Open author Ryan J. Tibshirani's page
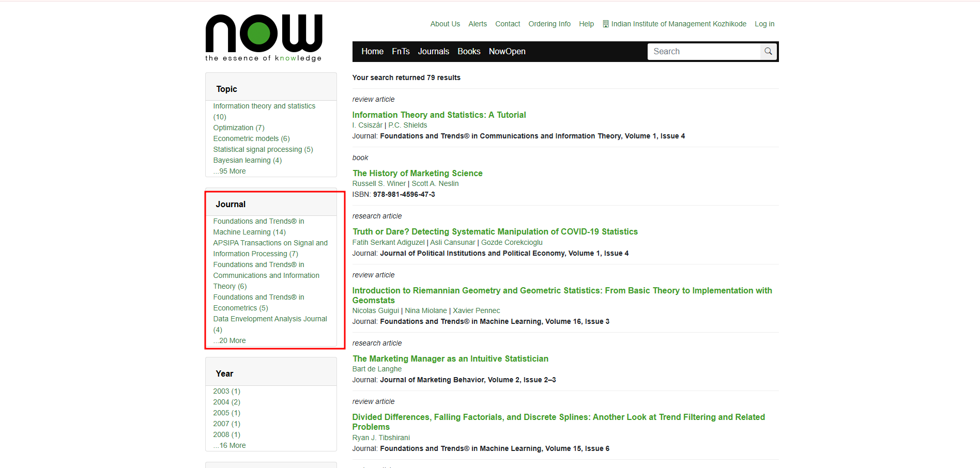Screen dimensions: 980x468 [x=380, y=438]
